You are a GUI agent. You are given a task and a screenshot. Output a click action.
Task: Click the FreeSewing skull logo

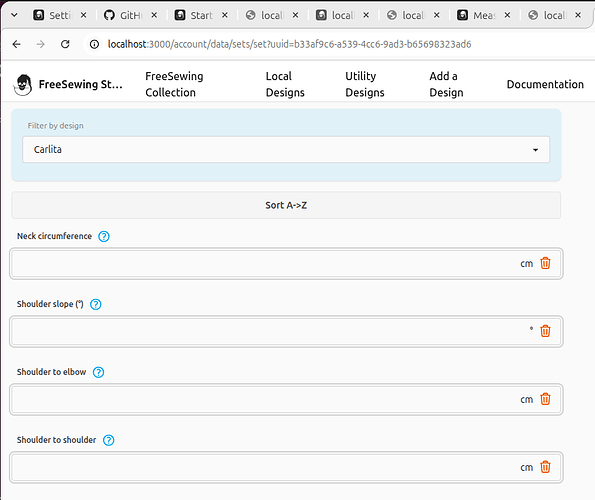pyautogui.click(x=23, y=84)
